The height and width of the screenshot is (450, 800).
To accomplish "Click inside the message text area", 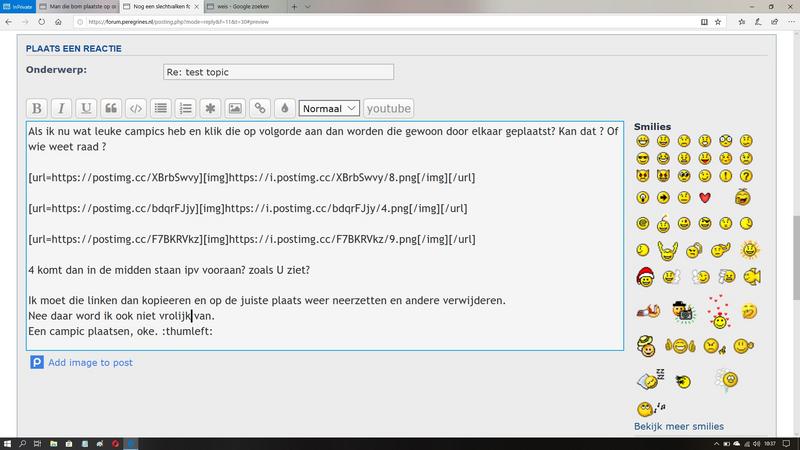I will [x=325, y=236].
